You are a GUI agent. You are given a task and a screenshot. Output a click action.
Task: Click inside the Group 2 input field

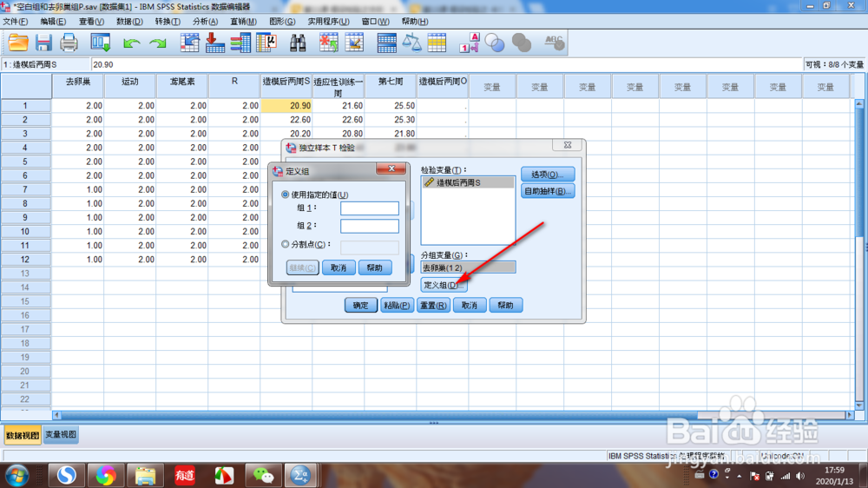coord(369,226)
